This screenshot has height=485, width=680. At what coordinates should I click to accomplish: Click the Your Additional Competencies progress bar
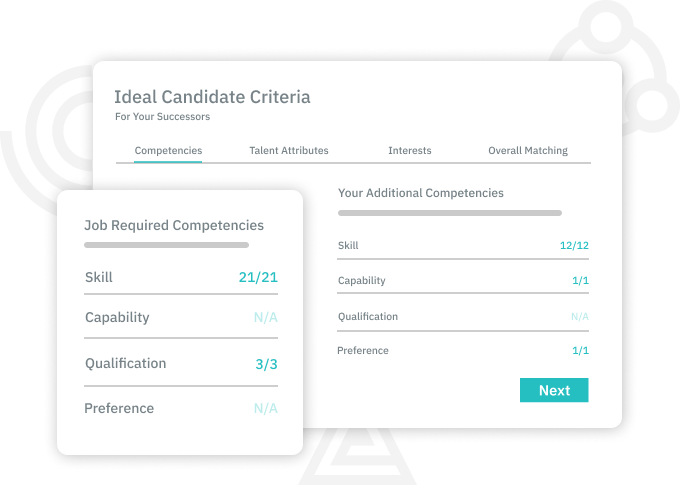450,213
